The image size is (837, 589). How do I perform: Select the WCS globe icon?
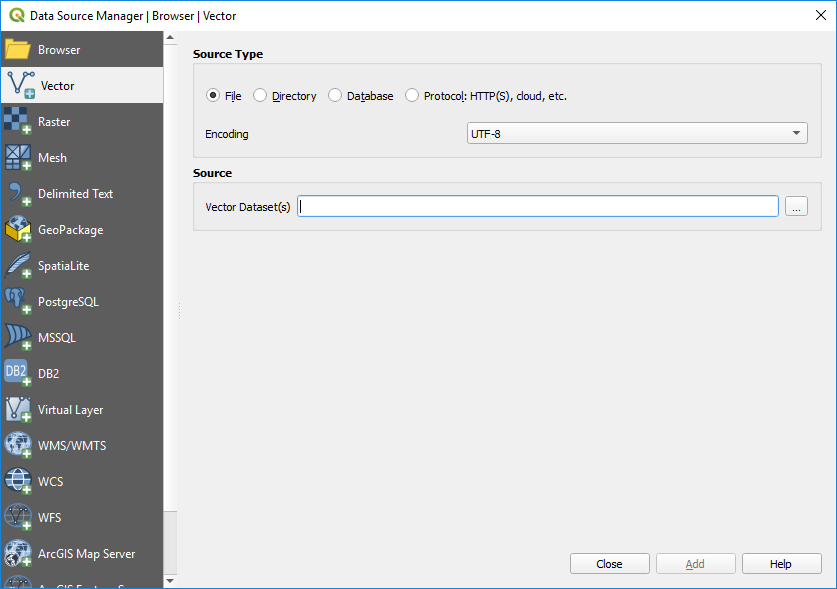click(18, 481)
